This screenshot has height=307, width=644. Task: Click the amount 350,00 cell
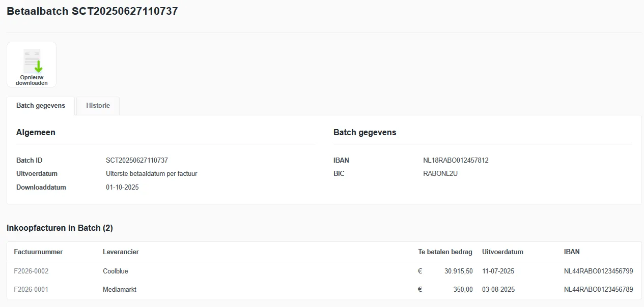pos(463,290)
